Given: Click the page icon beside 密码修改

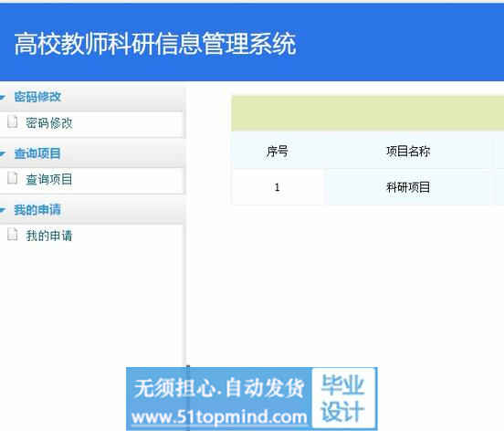Looking at the screenshot, I should (x=12, y=121).
